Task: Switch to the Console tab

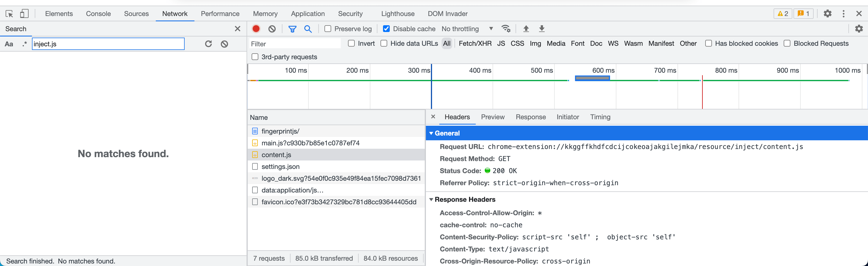Action: pos(98,13)
